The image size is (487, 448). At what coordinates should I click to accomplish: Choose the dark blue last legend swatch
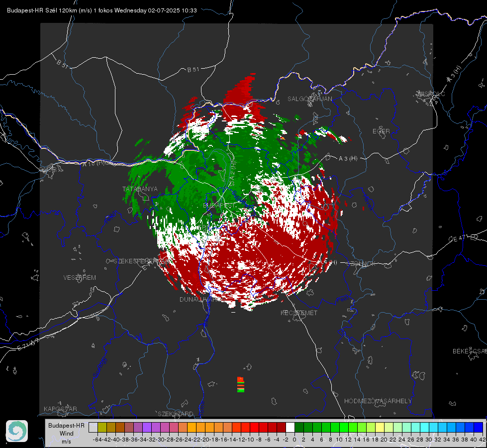[x=479, y=427]
